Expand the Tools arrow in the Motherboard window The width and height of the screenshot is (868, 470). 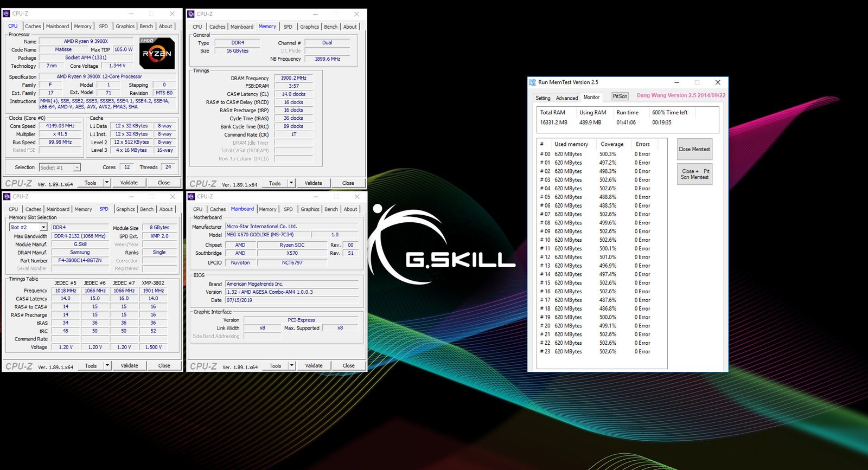(x=291, y=365)
